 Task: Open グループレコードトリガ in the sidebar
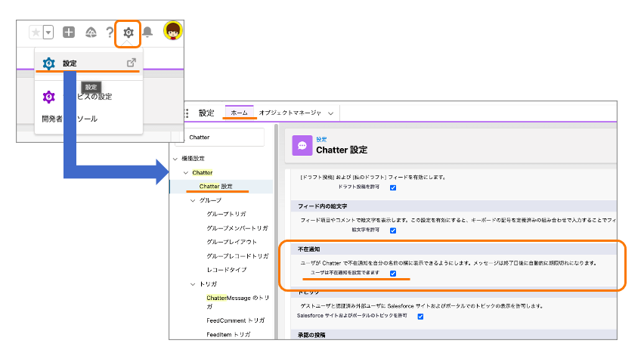237,255
